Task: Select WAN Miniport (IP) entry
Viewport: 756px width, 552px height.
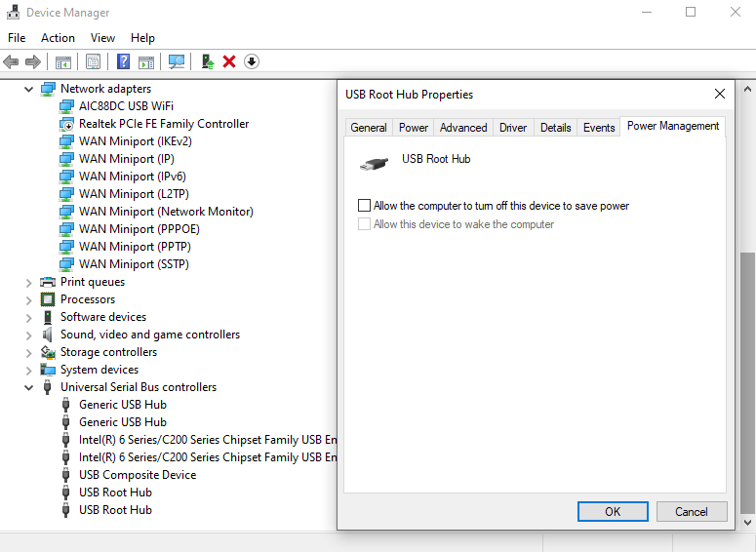Action: (x=127, y=159)
